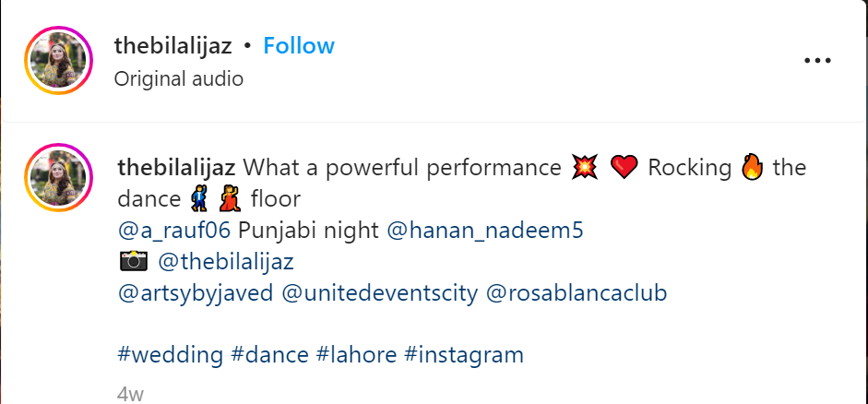Click the camera emoji before the photo credit
Screen dimensions: 868x404
(x=134, y=262)
